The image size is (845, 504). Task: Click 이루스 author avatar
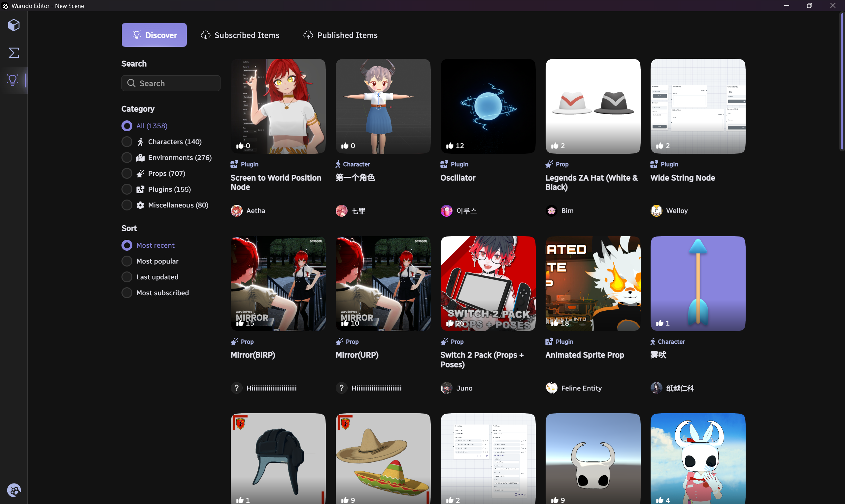point(447,210)
